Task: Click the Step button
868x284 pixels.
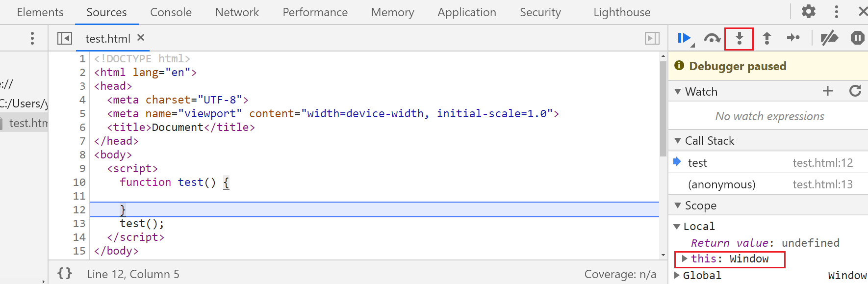Action: [x=793, y=38]
